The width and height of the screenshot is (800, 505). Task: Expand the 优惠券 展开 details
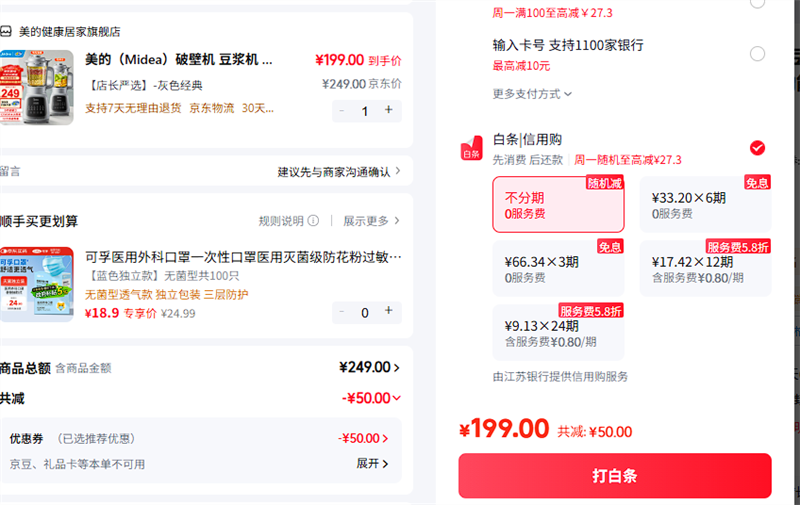point(372,464)
